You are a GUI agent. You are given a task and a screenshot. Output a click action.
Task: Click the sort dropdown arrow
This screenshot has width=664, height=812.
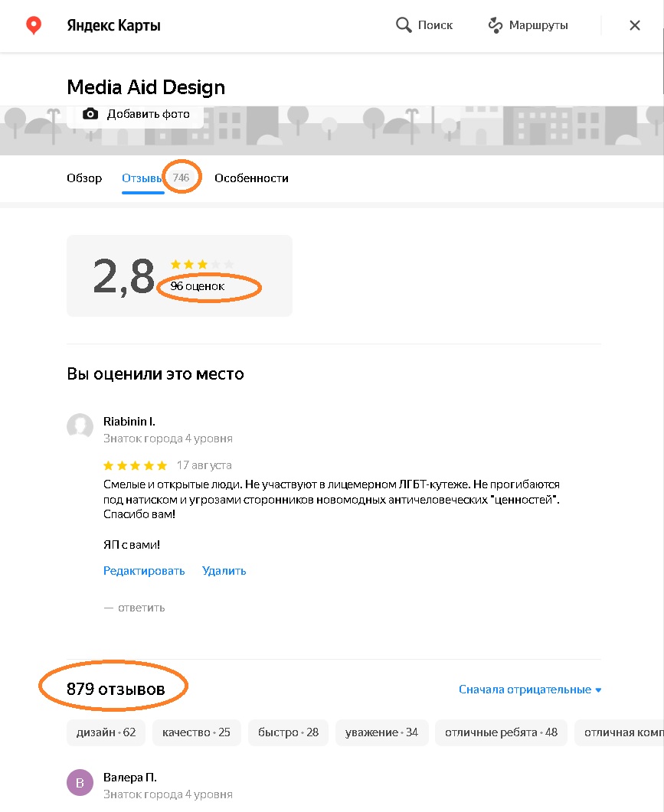point(598,690)
